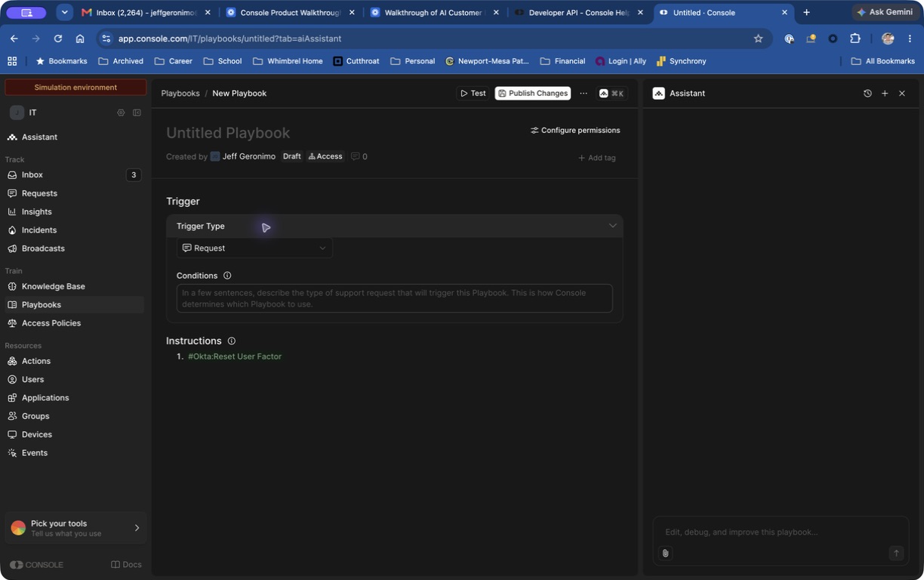Open the Financial bookmarks folder
This screenshot has height=580, width=924.
(x=562, y=61)
